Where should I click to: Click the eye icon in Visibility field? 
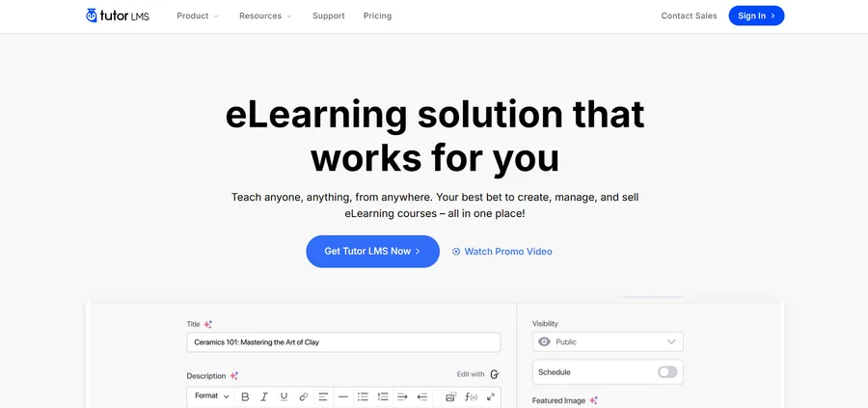click(x=544, y=342)
